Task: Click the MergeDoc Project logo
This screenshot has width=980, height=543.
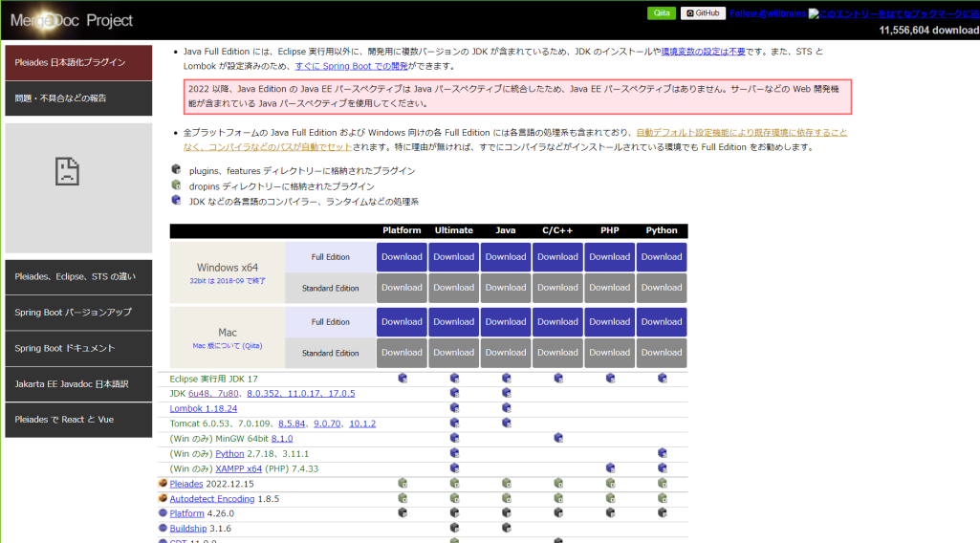Action: click(x=72, y=20)
